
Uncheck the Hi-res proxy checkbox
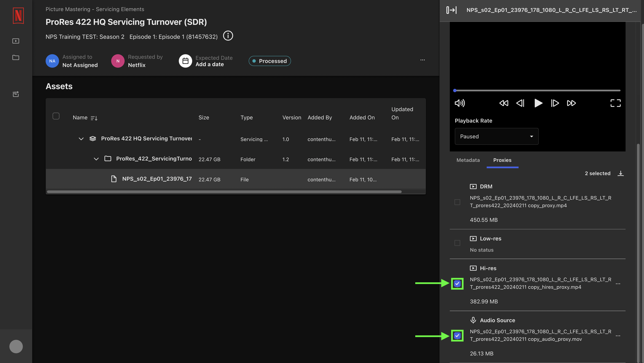click(457, 284)
